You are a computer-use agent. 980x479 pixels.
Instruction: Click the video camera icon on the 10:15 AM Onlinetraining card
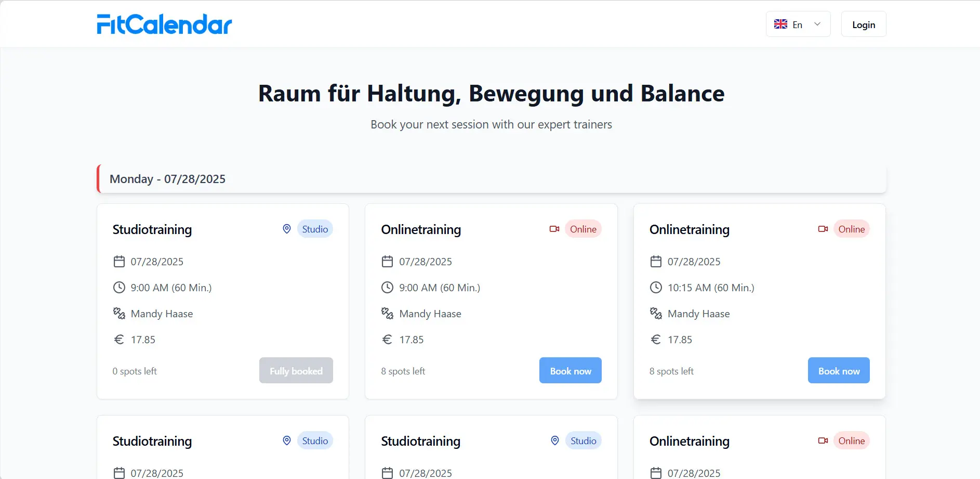click(823, 229)
